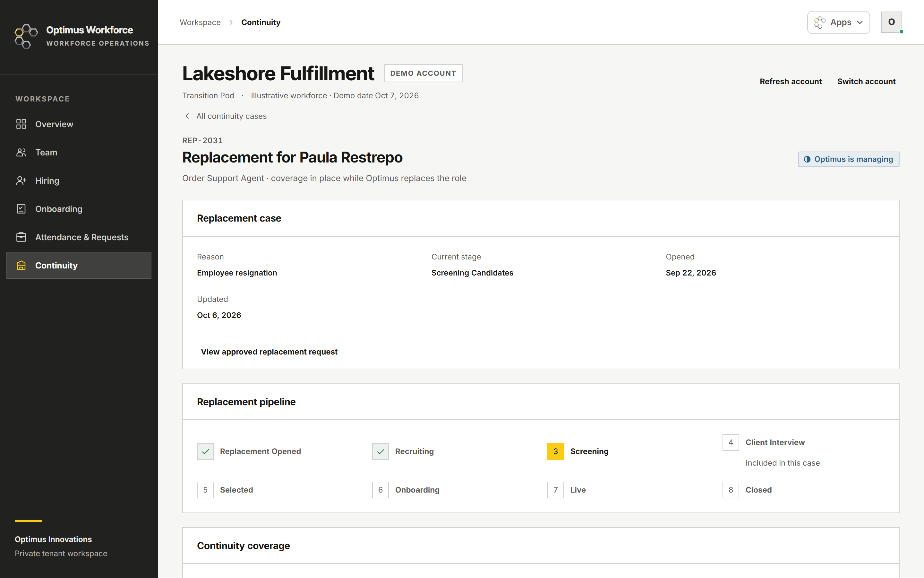The height and width of the screenshot is (578, 924).
Task: Select Attendance & Requests in sidebar
Action: [79, 237]
